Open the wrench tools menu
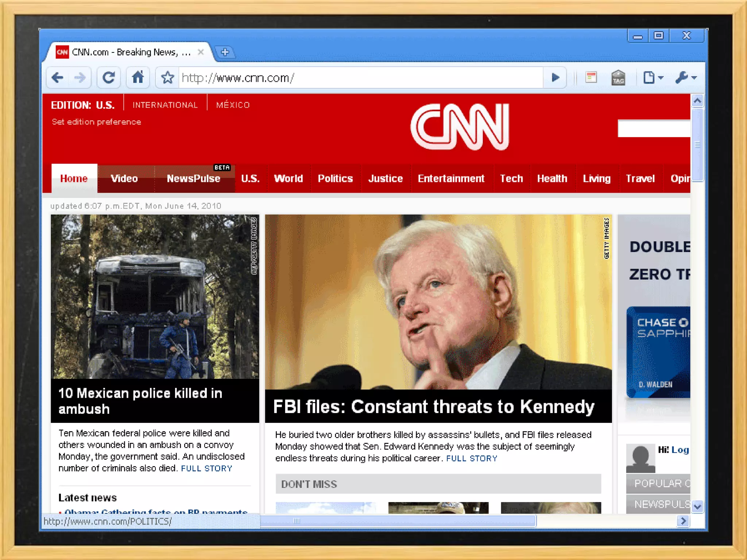The width and height of the screenshot is (747, 560). point(686,77)
